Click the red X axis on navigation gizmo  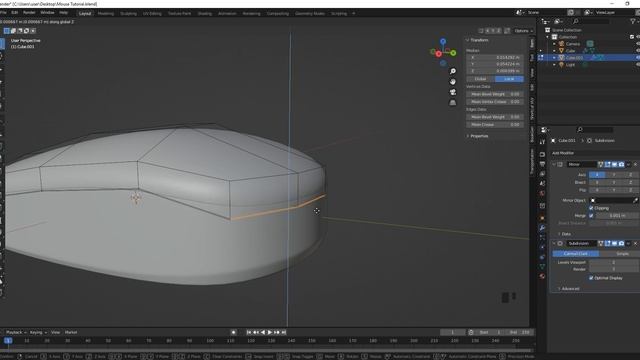click(438, 53)
